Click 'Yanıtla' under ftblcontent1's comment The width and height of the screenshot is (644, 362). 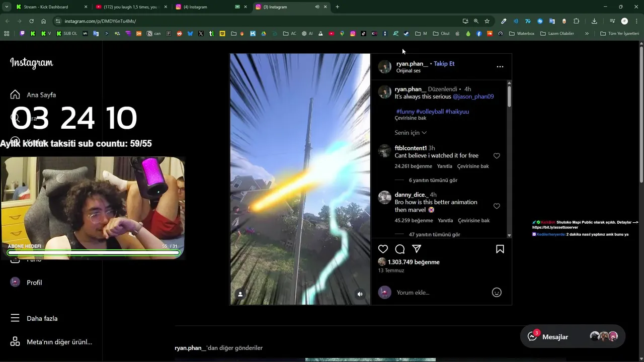[444, 166]
